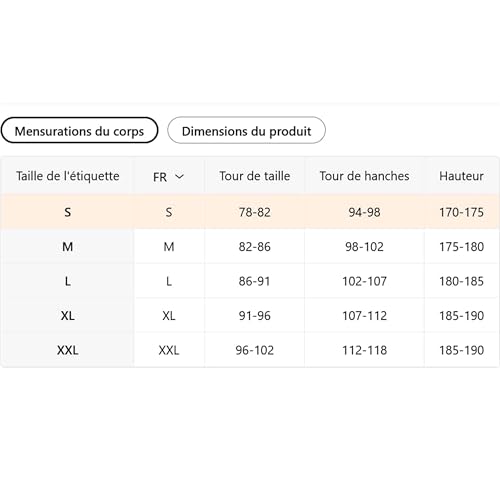Select the L size row label
Screen dimensions: 500x500
68,281
